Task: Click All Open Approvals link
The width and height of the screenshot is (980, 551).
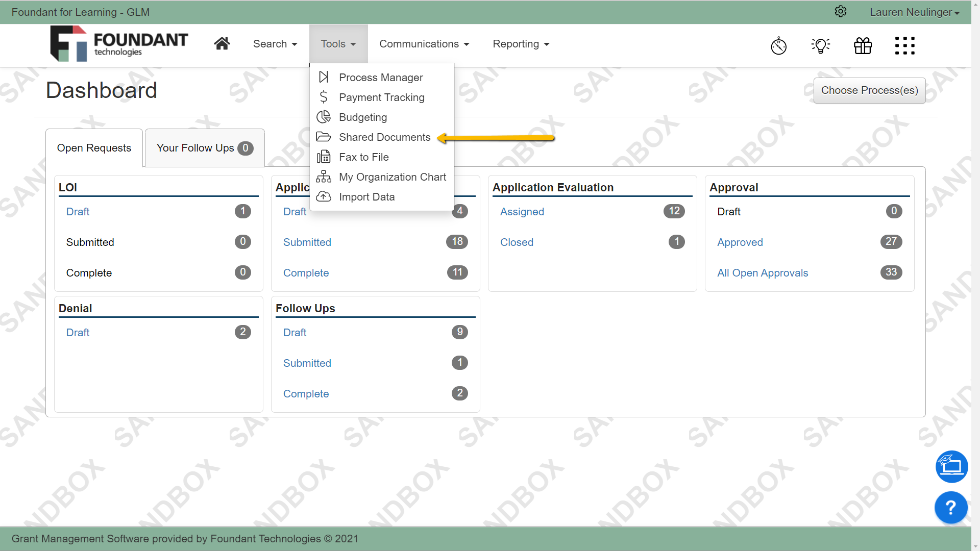Action: 763,272
